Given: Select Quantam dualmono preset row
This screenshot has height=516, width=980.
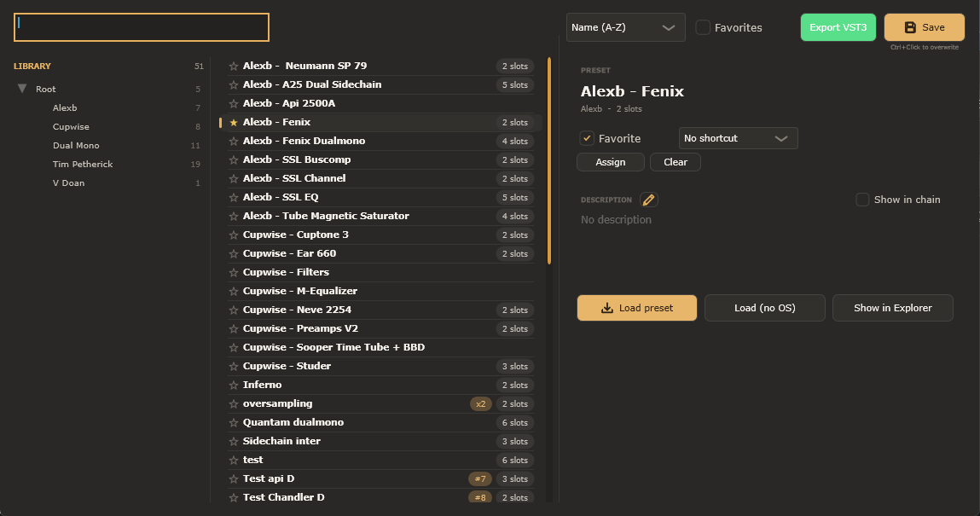Looking at the screenshot, I should (x=380, y=422).
